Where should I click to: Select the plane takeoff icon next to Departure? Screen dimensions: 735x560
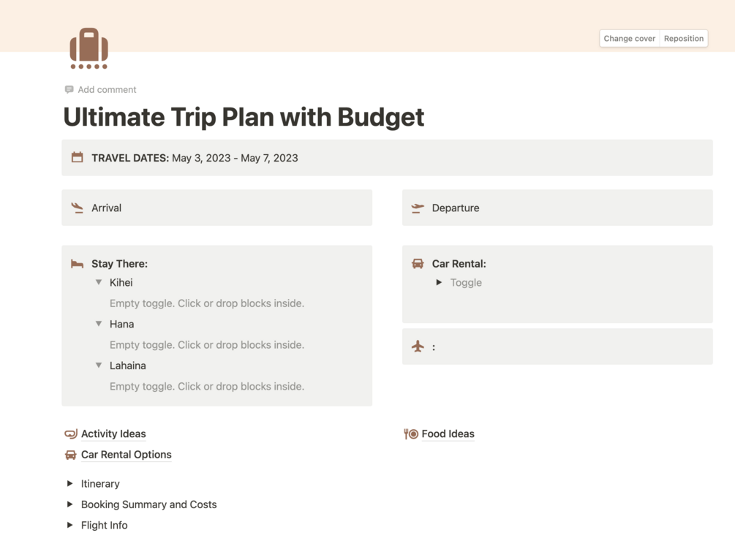coord(417,208)
